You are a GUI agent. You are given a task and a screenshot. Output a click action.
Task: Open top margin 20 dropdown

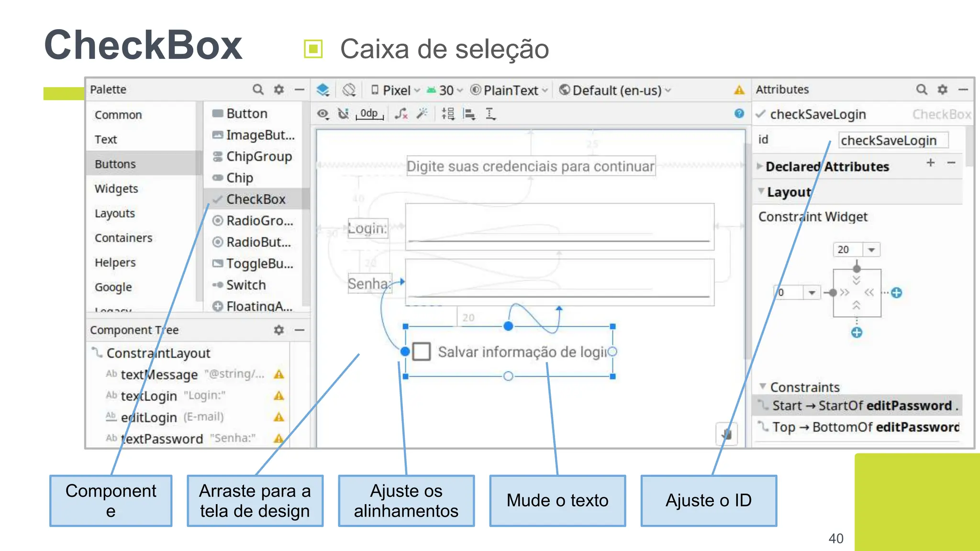(871, 250)
